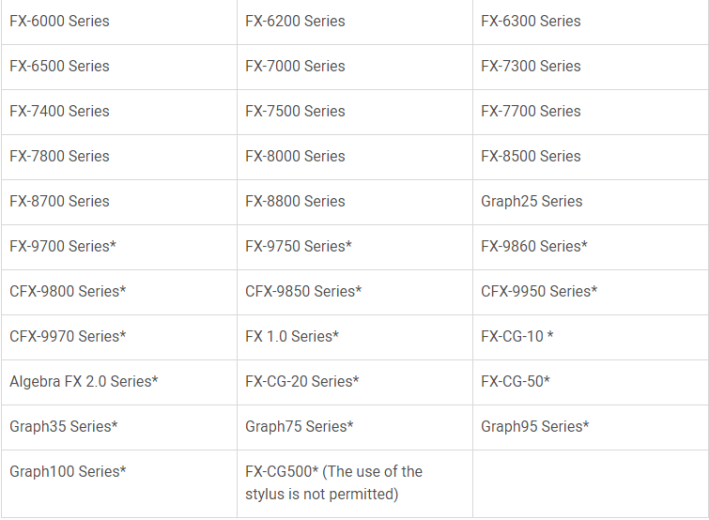The image size is (709, 520).
Task: Click the FX-CG-10 * entry
Action: 517,336
